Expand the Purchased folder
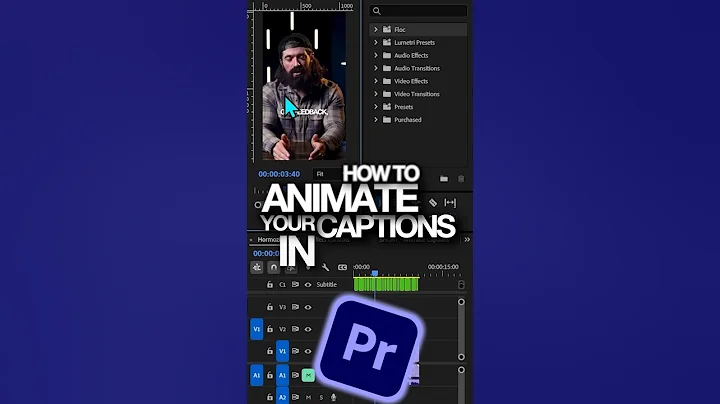The image size is (720, 404). (x=376, y=119)
